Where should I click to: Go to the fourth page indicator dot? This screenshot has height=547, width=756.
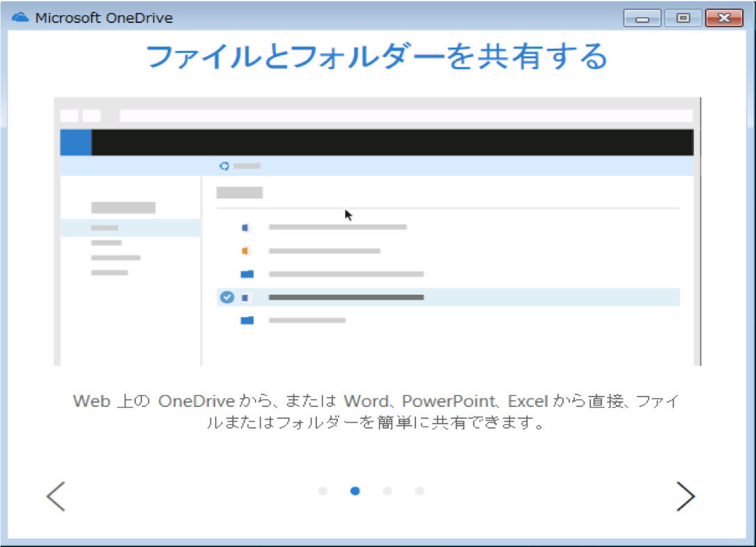coord(419,491)
